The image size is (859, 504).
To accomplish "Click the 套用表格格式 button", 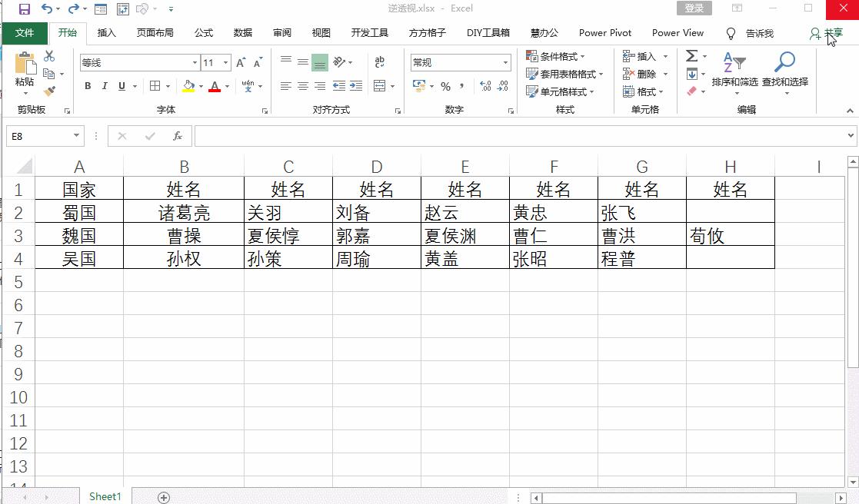I will [x=568, y=73].
